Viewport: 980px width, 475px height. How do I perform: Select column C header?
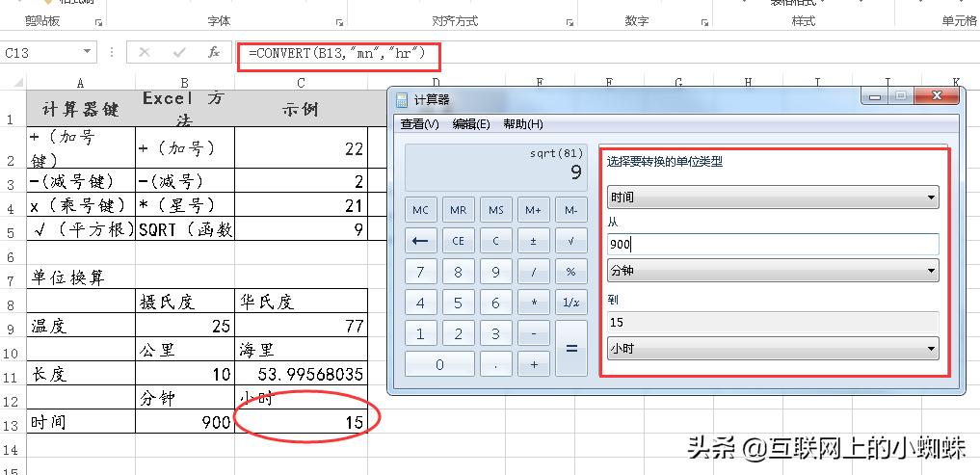[x=302, y=83]
